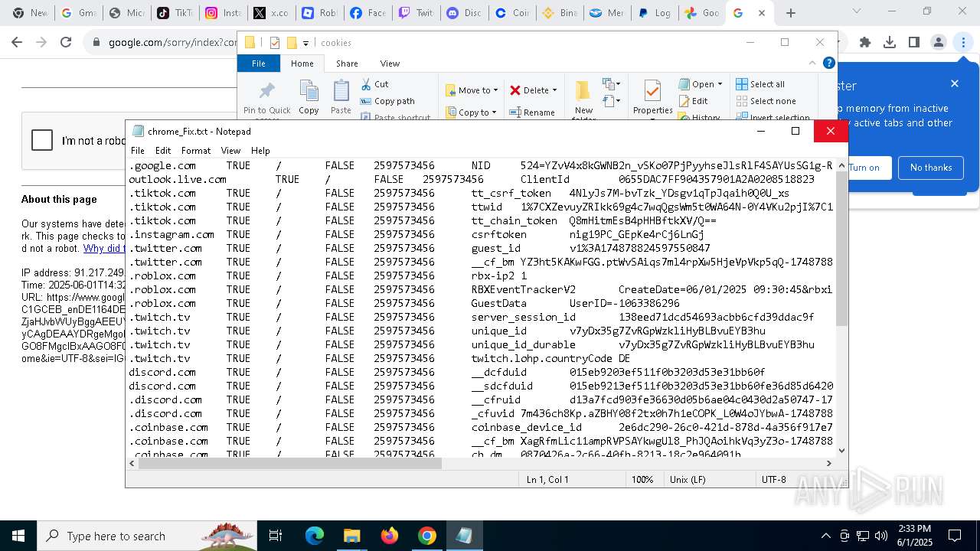Open Notepad's View menu

click(230, 151)
